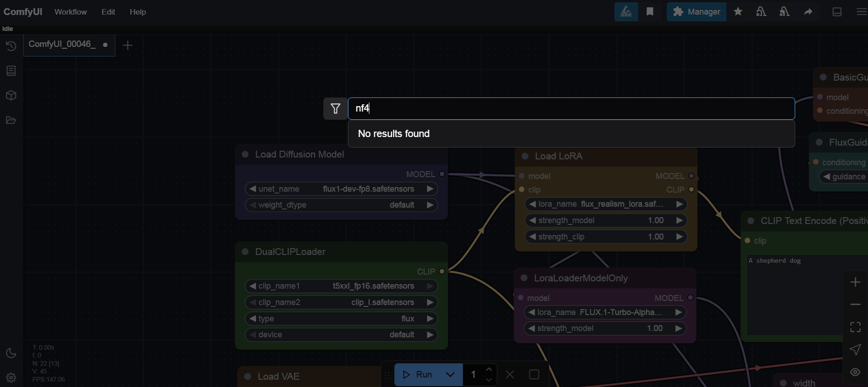
Task: Open the Edit menu
Action: (x=108, y=12)
